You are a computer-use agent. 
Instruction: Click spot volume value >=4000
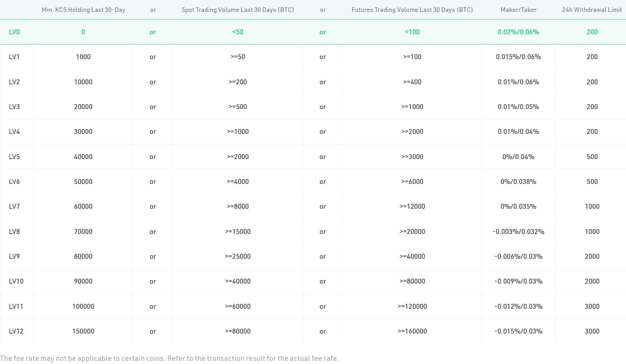[x=238, y=181]
